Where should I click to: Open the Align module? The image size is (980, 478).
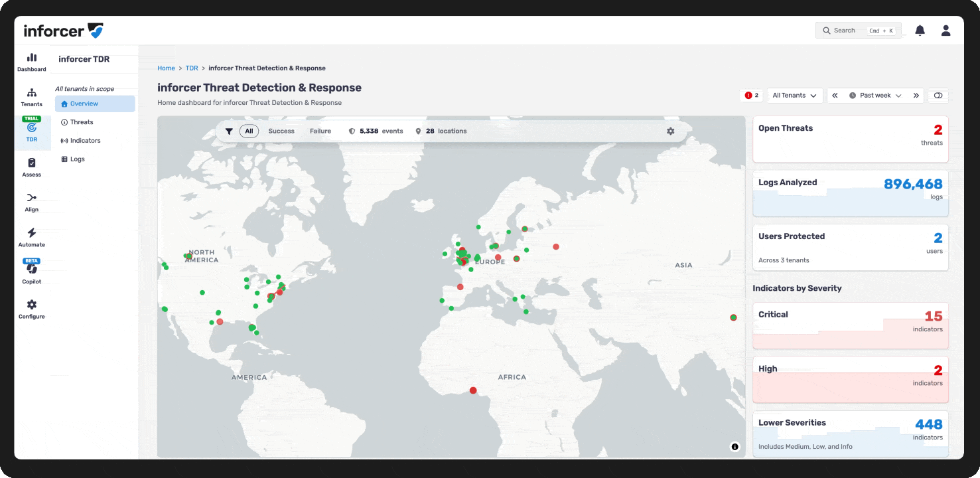point(32,202)
